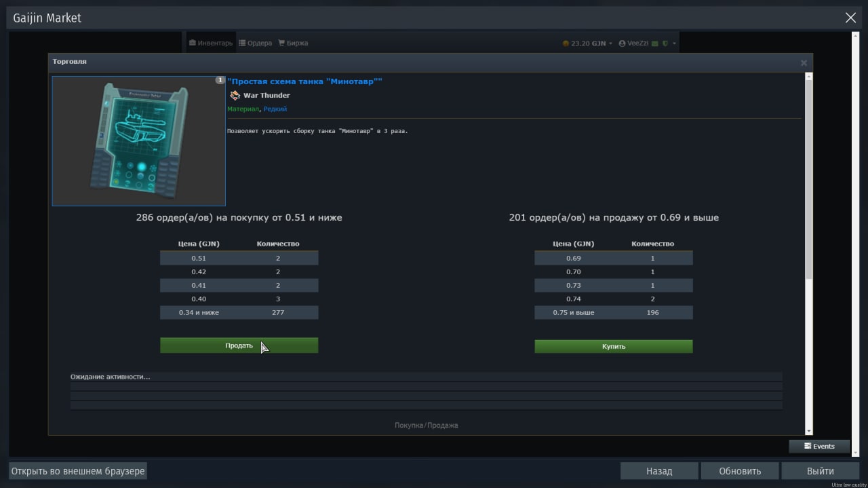Click the "201 ордер(а/ов) на продажу" heading
This screenshot has height=488, width=868.
tap(614, 218)
